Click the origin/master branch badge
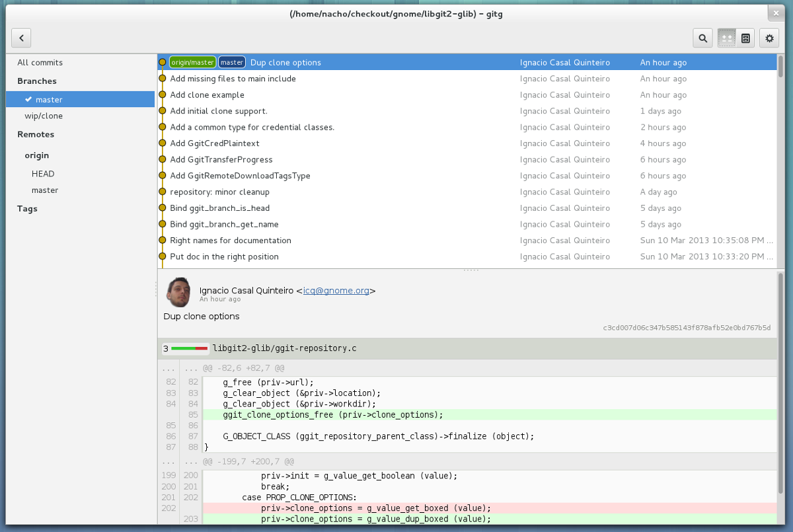This screenshot has width=793, height=532. (x=192, y=62)
